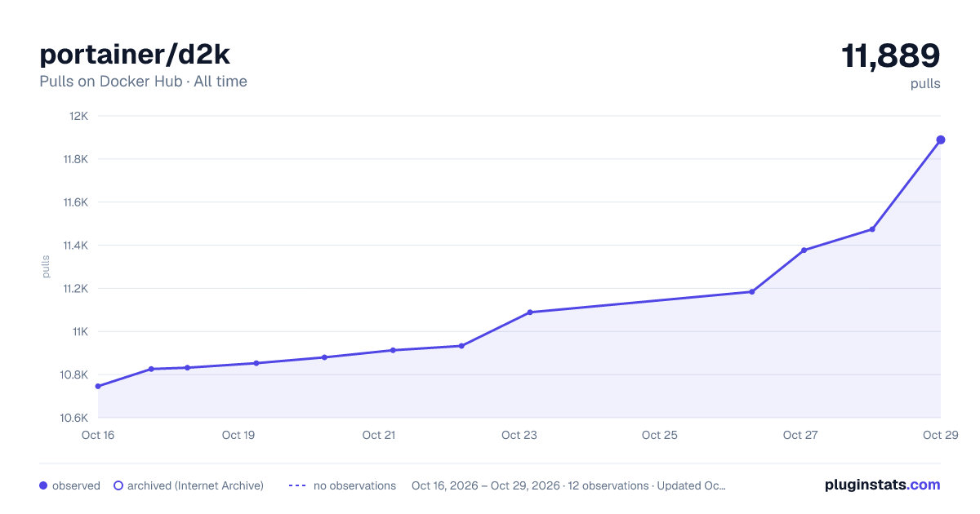Click the 'archived (Internet Archive)' hollow circle icon

point(118,485)
